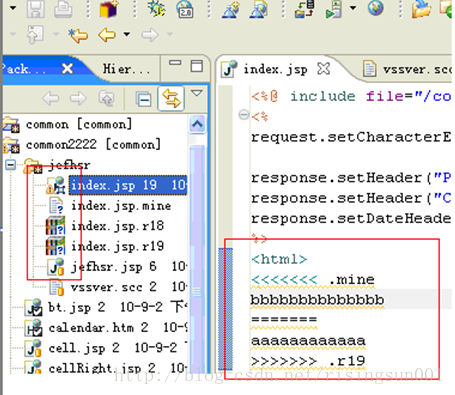This screenshot has width=455, height=395.
Task: Switch to Hierarchy tab
Action: (x=126, y=69)
